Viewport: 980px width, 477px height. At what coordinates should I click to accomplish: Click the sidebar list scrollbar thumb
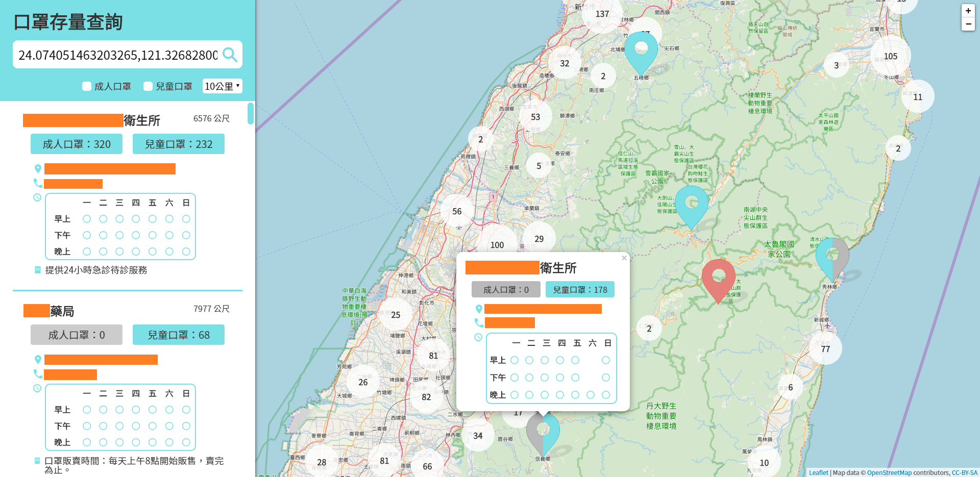click(250, 113)
